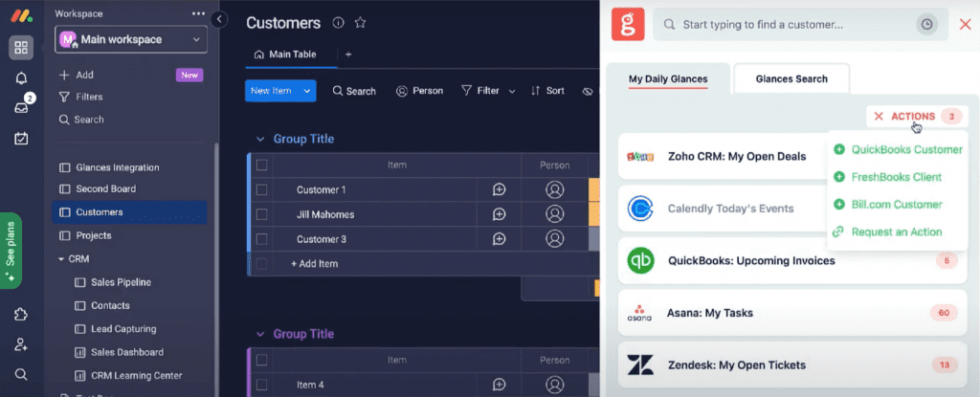Open My Work calendar-check icon
The width and height of the screenshot is (980, 397).
coord(21,138)
